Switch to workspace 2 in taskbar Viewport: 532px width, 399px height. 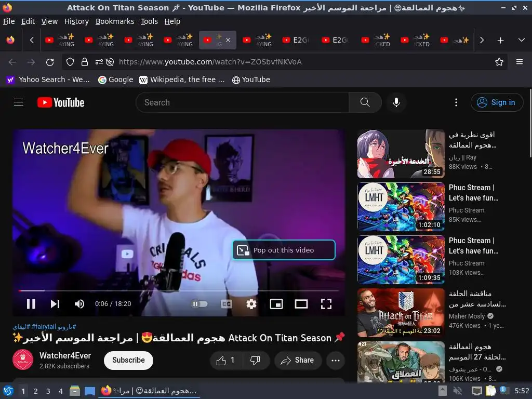click(x=36, y=391)
